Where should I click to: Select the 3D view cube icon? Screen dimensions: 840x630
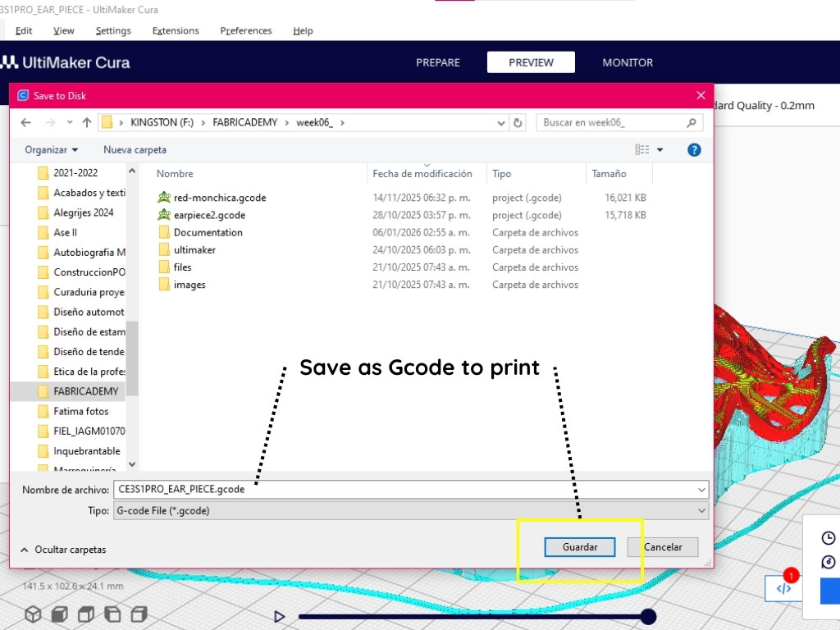pos(33,614)
